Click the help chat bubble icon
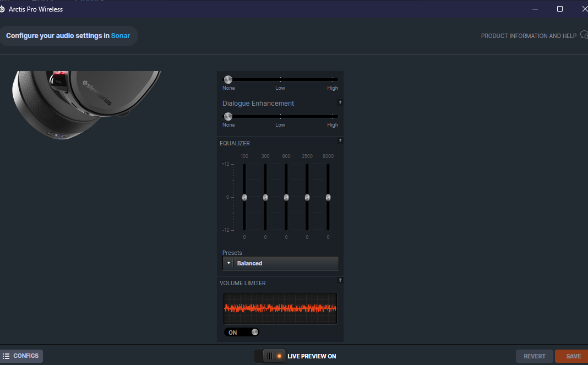 584,35
